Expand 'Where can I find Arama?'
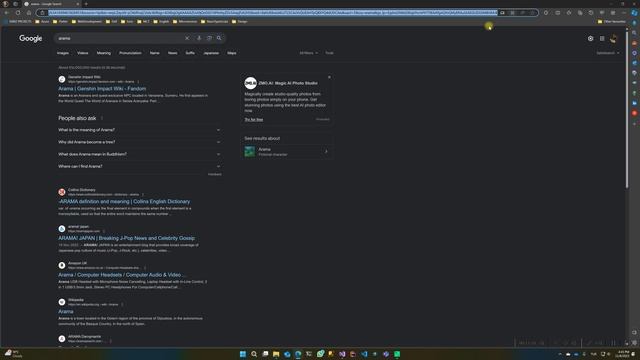The width and height of the screenshot is (640, 360). tap(139, 167)
